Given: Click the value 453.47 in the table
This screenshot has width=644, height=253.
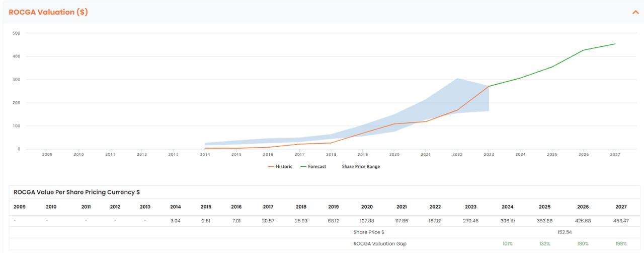Looking at the screenshot, I should 620,221.
